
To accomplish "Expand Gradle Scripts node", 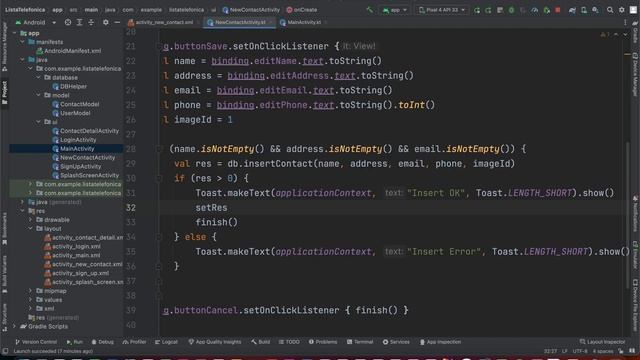I will [x=15, y=327].
